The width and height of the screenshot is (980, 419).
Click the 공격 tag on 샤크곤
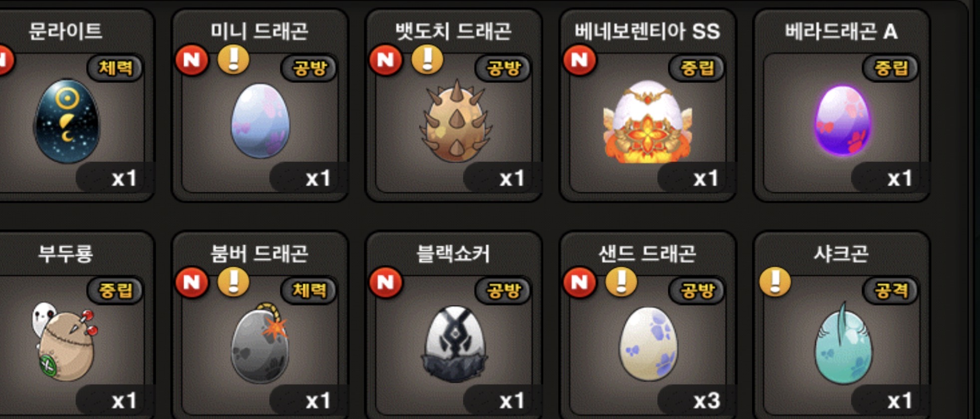(891, 290)
